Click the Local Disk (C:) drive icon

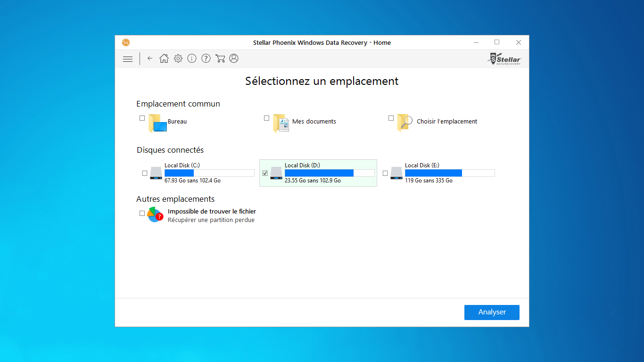156,173
